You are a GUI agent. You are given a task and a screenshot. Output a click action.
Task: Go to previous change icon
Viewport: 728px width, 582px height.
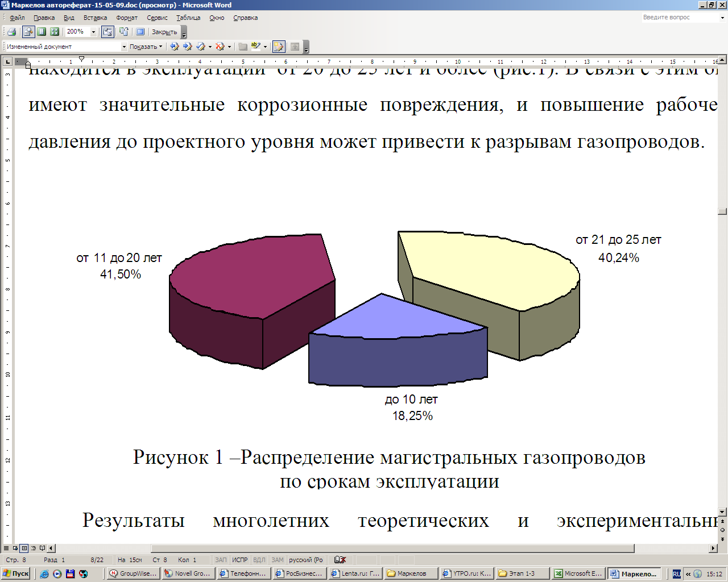pyautogui.click(x=175, y=47)
